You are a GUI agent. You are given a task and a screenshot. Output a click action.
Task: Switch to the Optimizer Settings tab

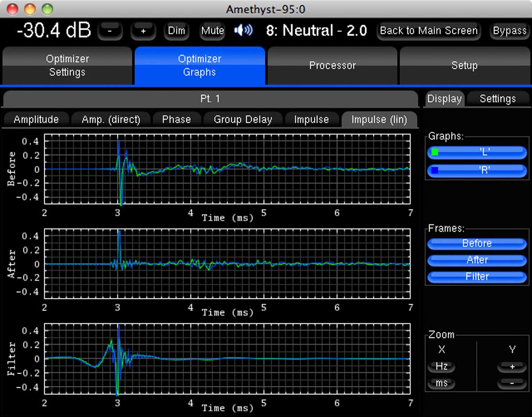(67, 66)
